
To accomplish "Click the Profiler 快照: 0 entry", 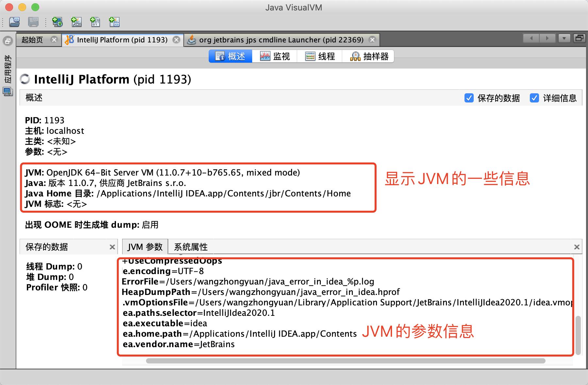I will [57, 287].
